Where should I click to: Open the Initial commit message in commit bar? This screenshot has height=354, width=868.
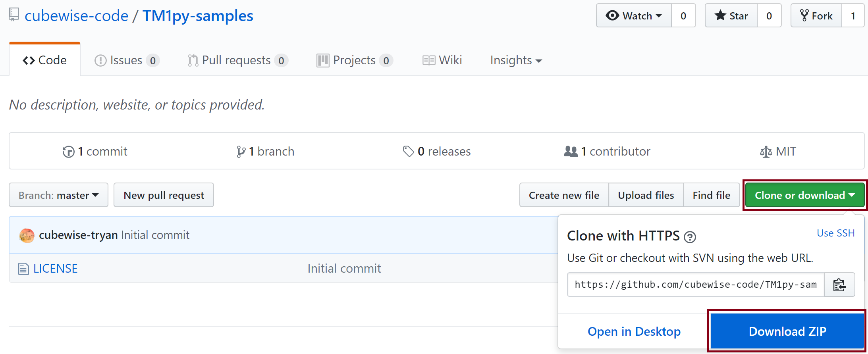click(x=155, y=235)
